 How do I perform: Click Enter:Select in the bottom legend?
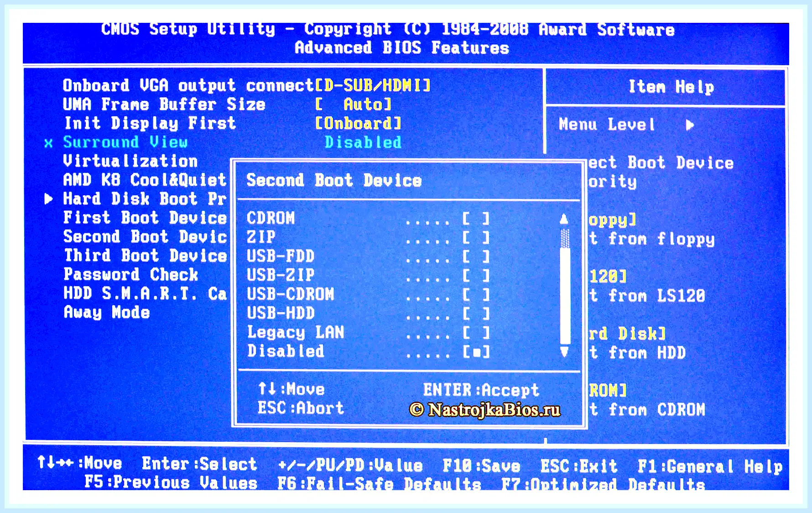click(x=199, y=464)
